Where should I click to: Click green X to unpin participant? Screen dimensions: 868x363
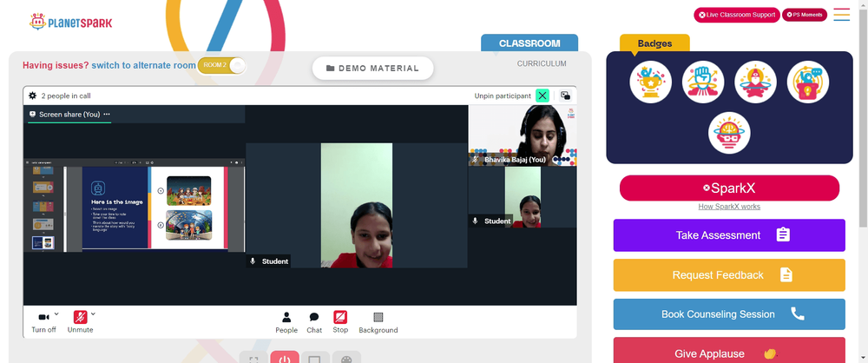[x=542, y=96]
